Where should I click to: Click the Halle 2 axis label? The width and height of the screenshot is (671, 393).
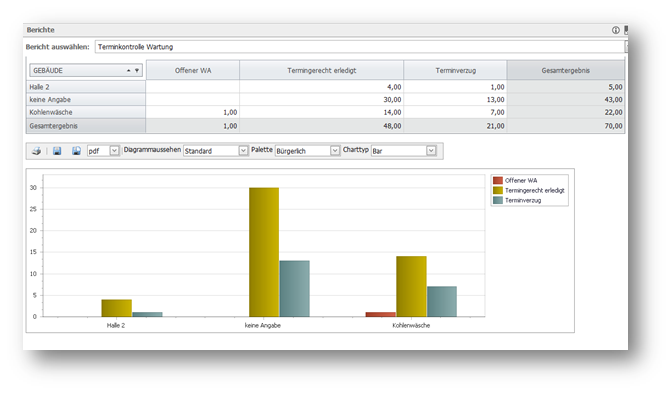116,325
